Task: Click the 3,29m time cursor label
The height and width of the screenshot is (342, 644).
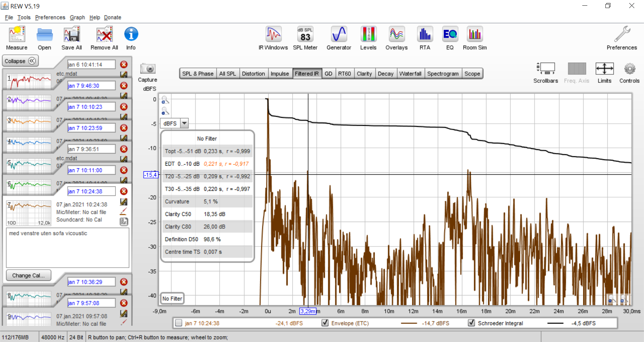Action: (x=308, y=311)
